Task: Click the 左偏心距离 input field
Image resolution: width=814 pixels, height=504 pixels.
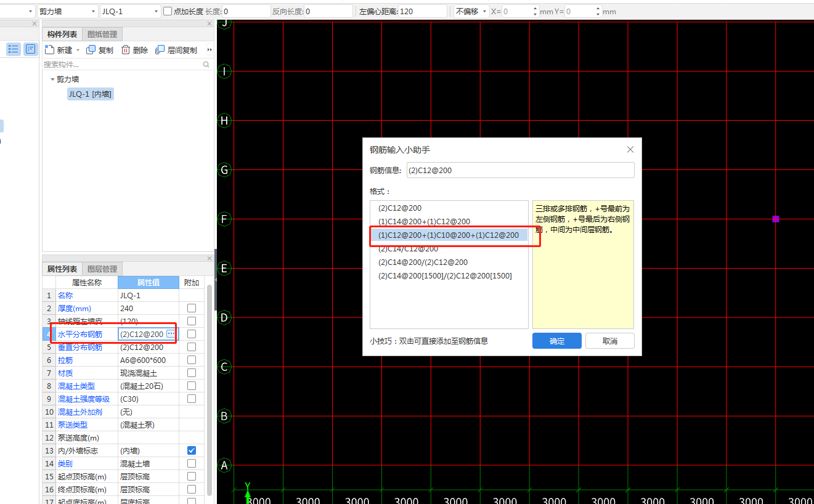Action: coord(423,11)
